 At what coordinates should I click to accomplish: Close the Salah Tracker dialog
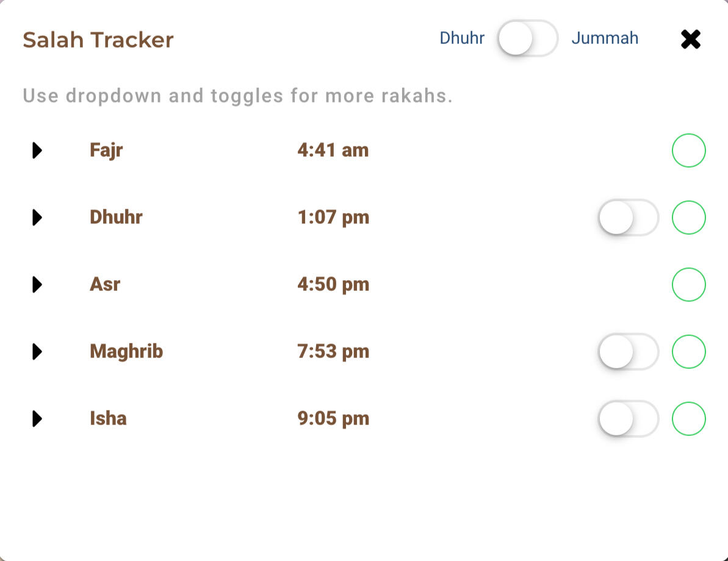pos(690,40)
